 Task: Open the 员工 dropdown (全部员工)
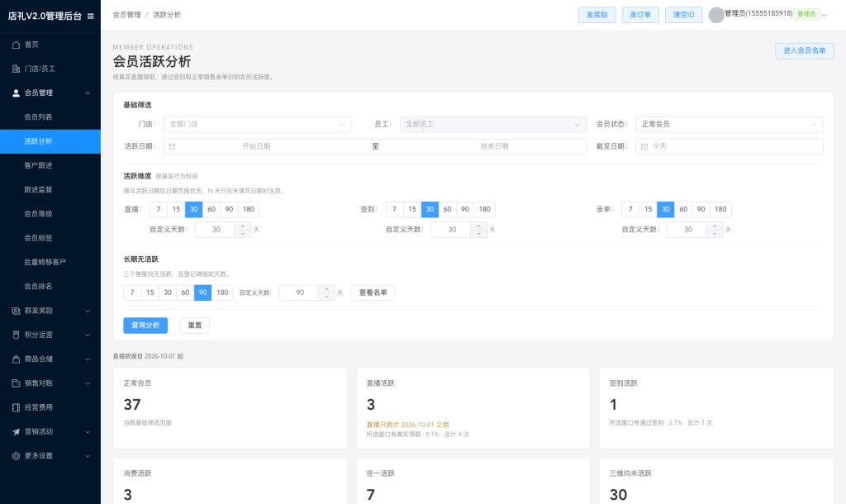pyautogui.click(x=493, y=125)
